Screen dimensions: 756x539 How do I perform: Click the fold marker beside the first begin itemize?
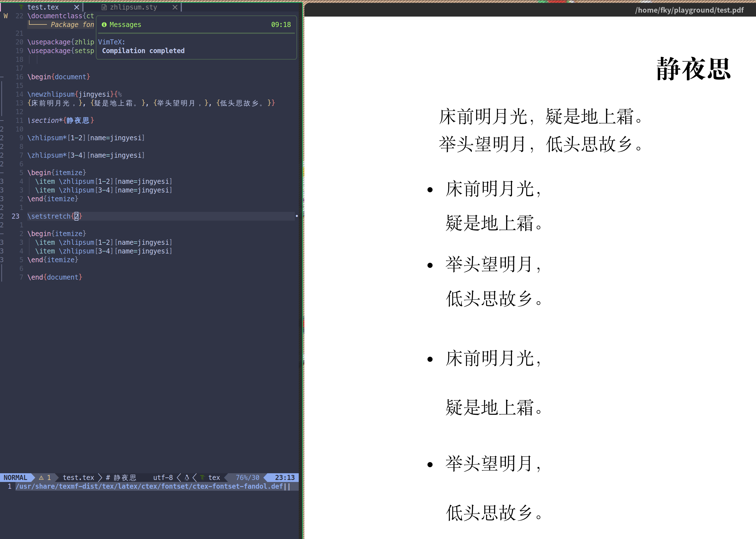click(x=2, y=172)
